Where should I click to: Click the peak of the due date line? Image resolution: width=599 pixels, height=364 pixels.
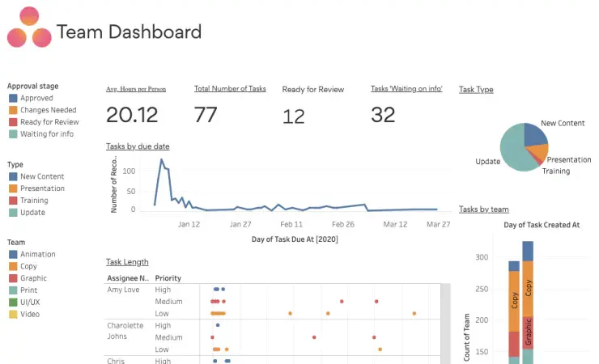pos(162,159)
